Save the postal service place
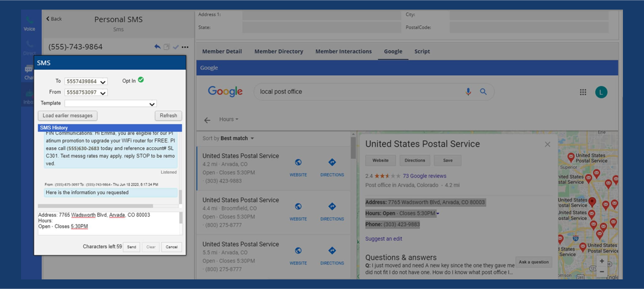644x289 pixels. (448, 160)
